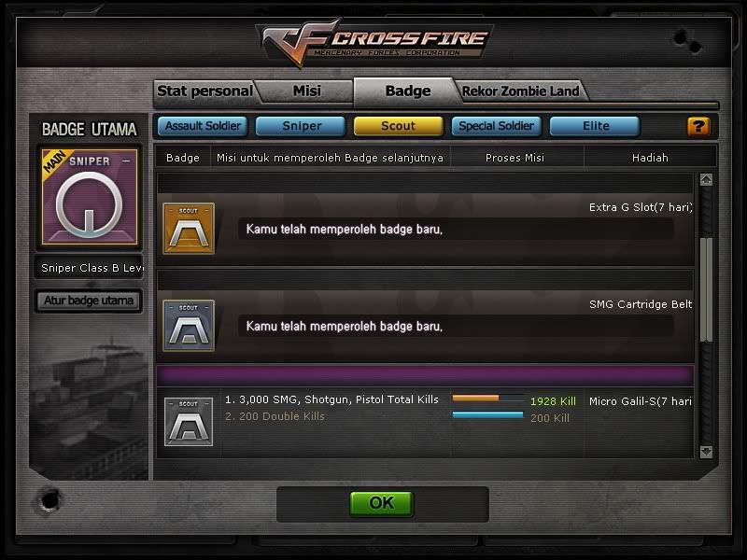Click the badge list scrollbar thumb
747x560 pixels.
pos(706,289)
